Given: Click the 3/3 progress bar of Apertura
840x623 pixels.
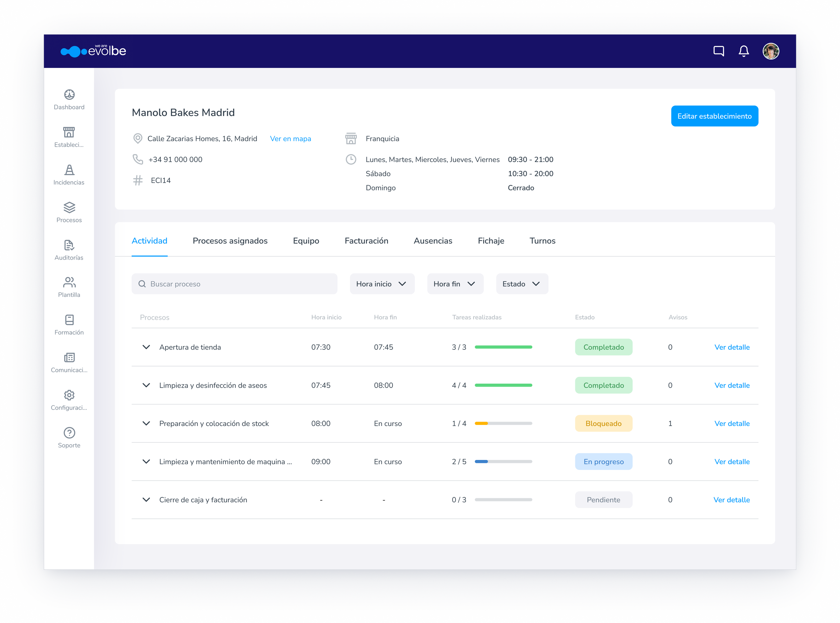Looking at the screenshot, I should click(503, 347).
